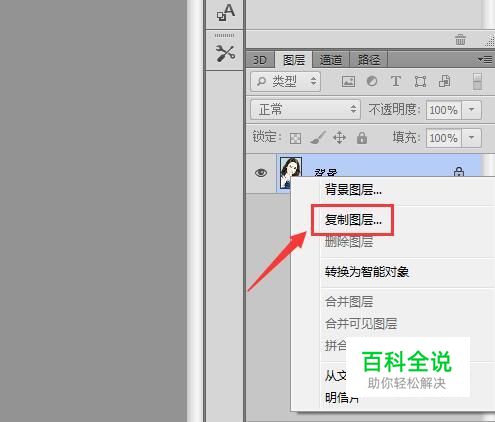Click the 背景 layer lock icon

pos(459,172)
